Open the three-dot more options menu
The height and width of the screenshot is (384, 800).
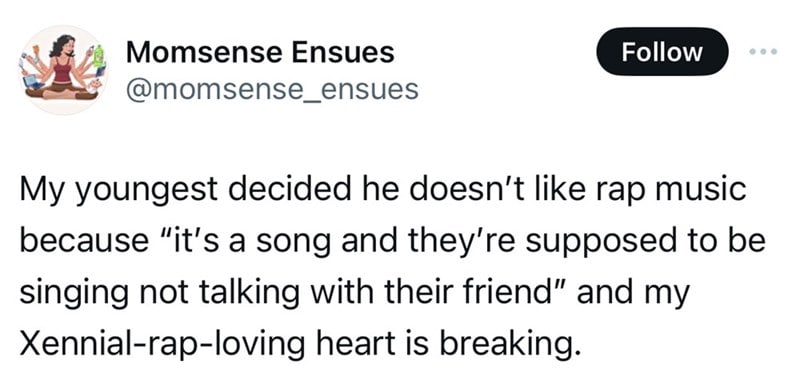(763, 52)
